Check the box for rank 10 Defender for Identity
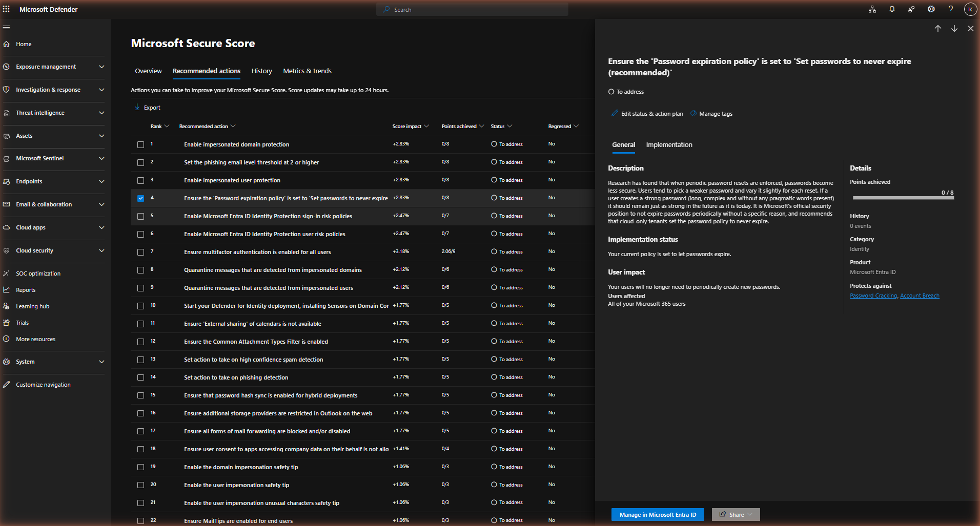The image size is (980, 526). click(140, 306)
